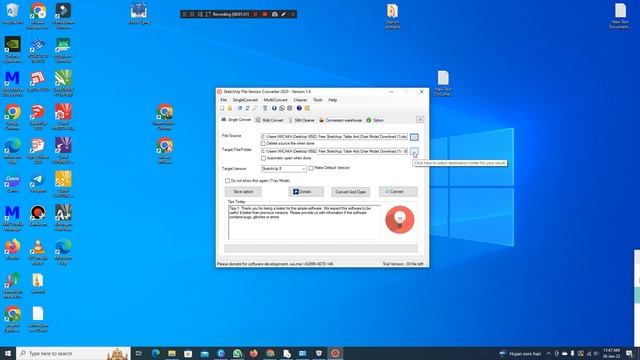Enable Automatic open when done

tap(263, 158)
